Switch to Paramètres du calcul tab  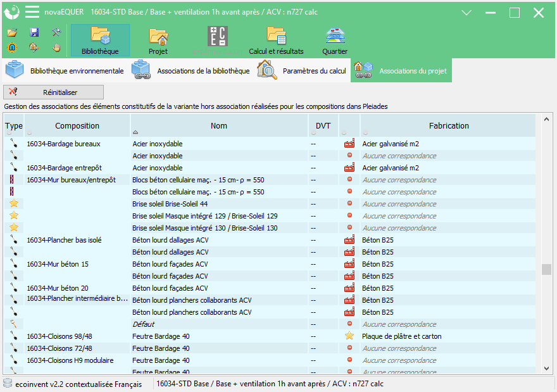coord(302,70)
